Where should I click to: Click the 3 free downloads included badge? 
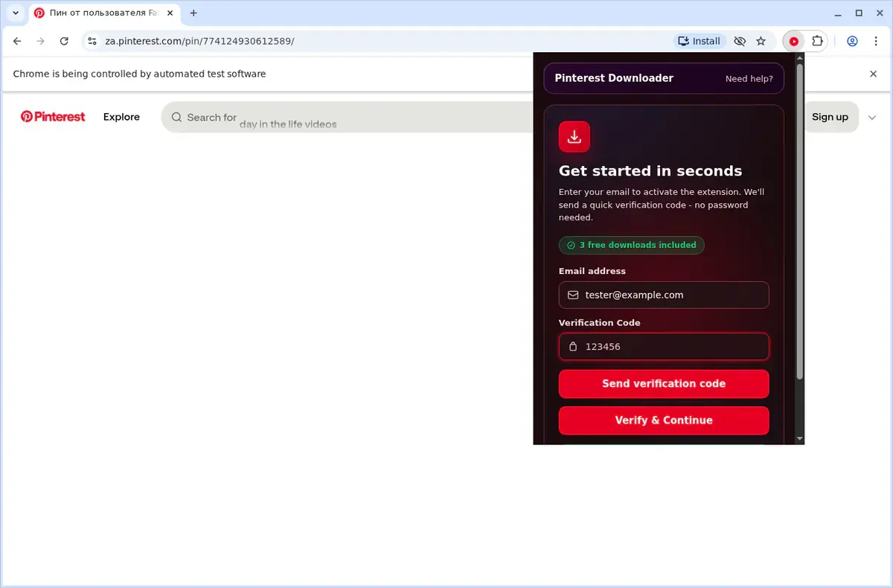[x=631, y=245]
